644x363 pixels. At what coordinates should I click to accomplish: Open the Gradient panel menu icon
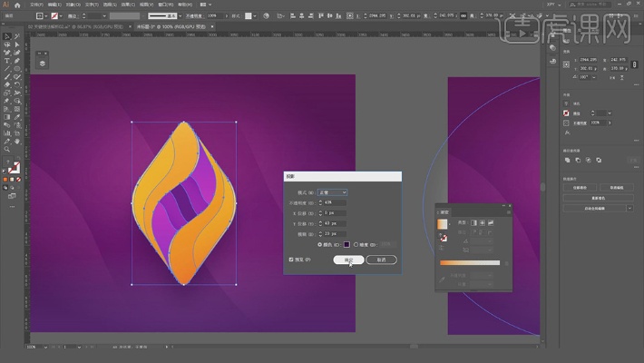pos(509,212)
